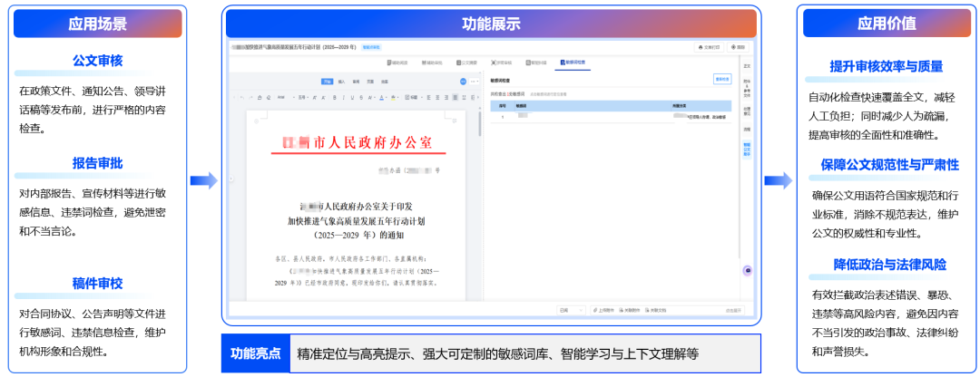Click the format painter icon
This screenshot has height=377, width=980.
coord(260,97)
